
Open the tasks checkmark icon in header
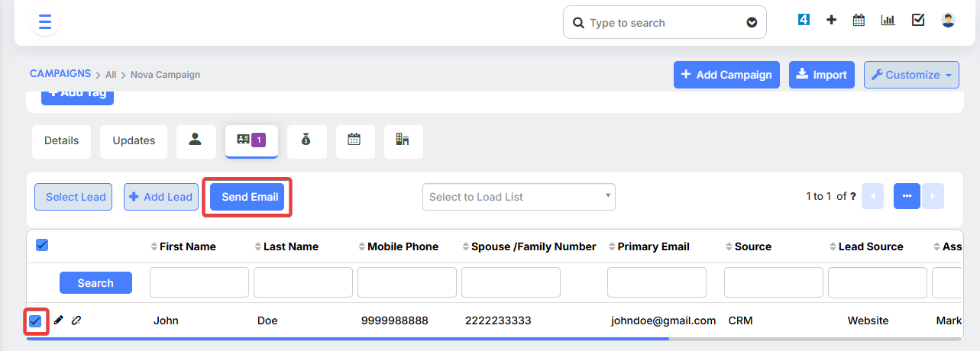point(918,20)
